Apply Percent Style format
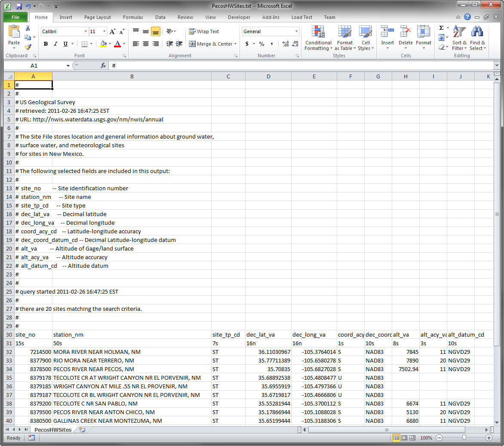The width and height of the screenshot is (504, 446). pos(261,44)
